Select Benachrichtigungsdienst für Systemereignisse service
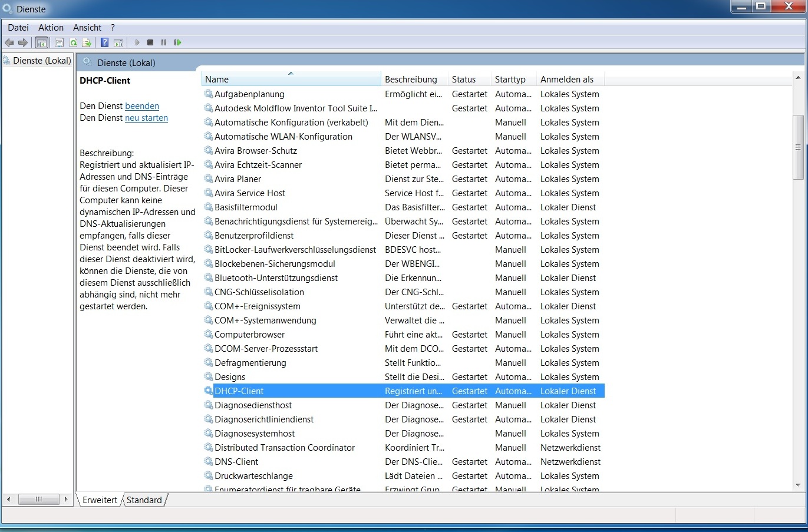Screen dimensions: 808x532 pyautogui.click(x=404, y=222)
